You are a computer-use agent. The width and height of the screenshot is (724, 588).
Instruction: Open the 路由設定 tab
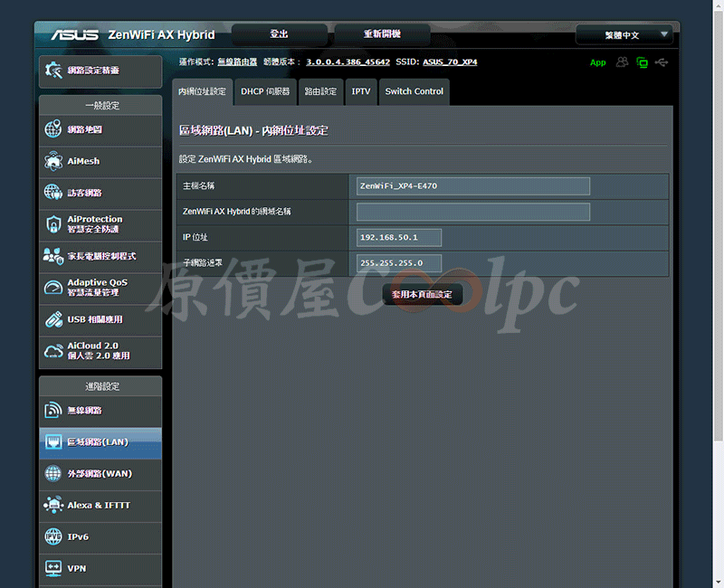click(320, 91)
